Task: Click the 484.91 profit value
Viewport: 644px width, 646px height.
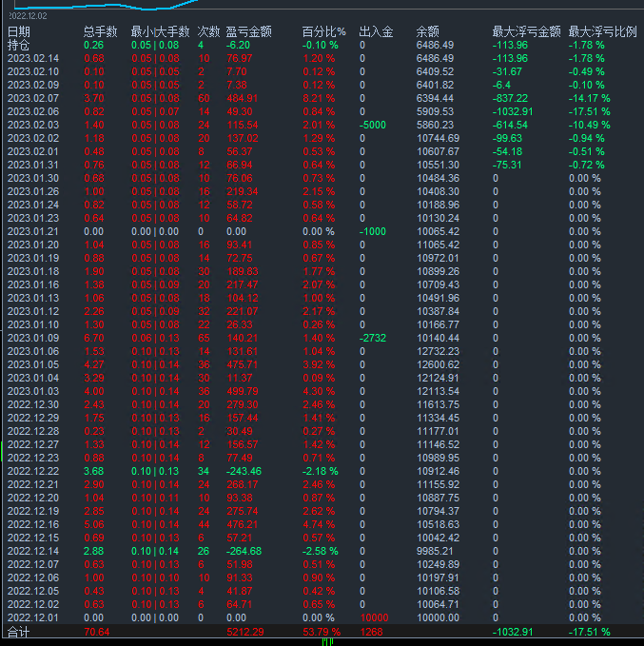Action: pyautogui.click(x=242, y=98)
